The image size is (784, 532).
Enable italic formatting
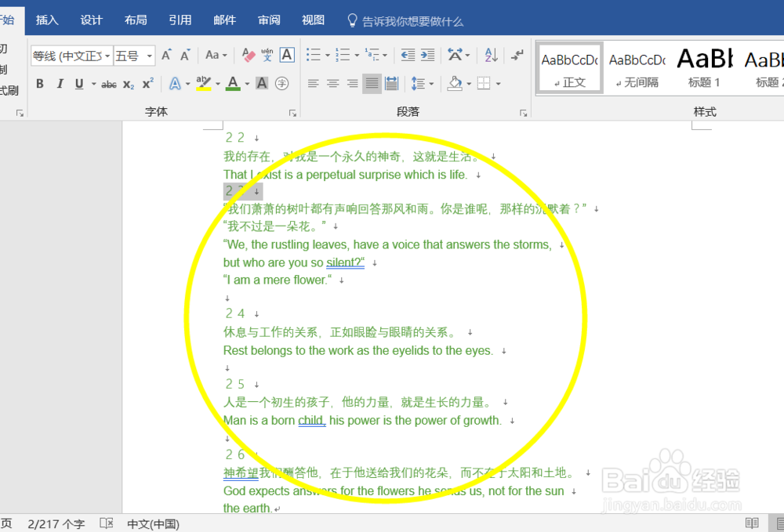pyautogui.click(x=60, y=83)
